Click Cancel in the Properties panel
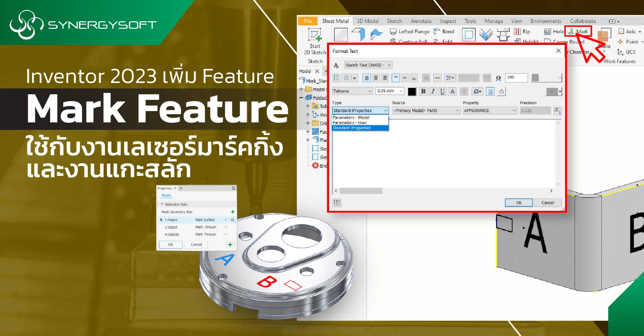The width and height of the screenshot is (644, 336). 196,244
